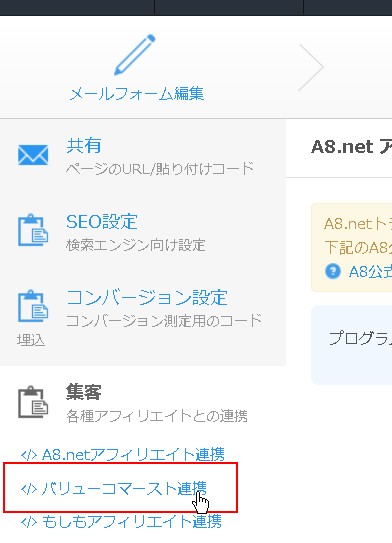
Task: Click the メールフォーム編集 step label
Action: point(137,94)
